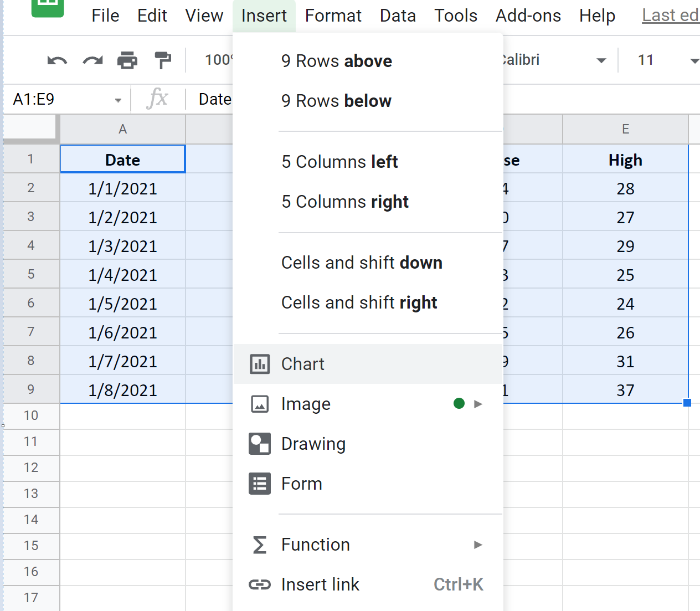This screenshot has width=700, height=611.
Task: Select Cells and shift down
Action: tap(362, 263)
